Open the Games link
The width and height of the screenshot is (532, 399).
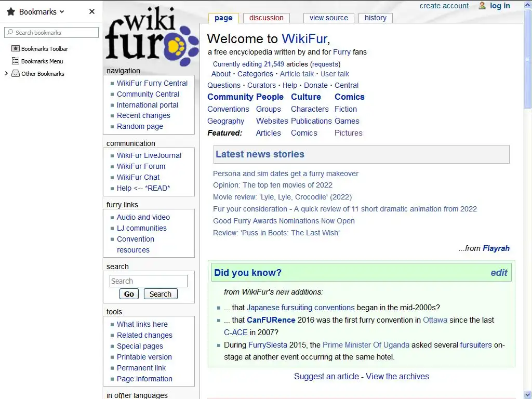[x=347, y=121]
